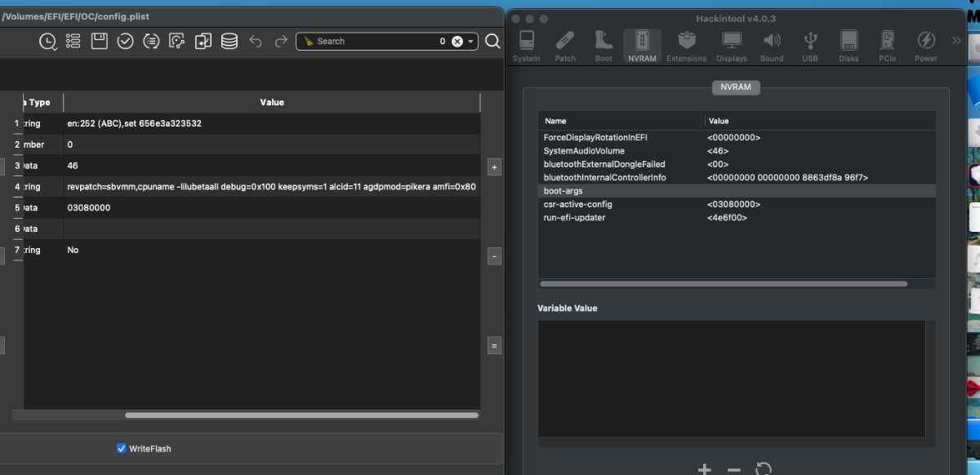The width and height of the screenshot is (980, 475).
Task: Refresh NVRAM variables with circular arrow
Action: click(x=764, y=468)
